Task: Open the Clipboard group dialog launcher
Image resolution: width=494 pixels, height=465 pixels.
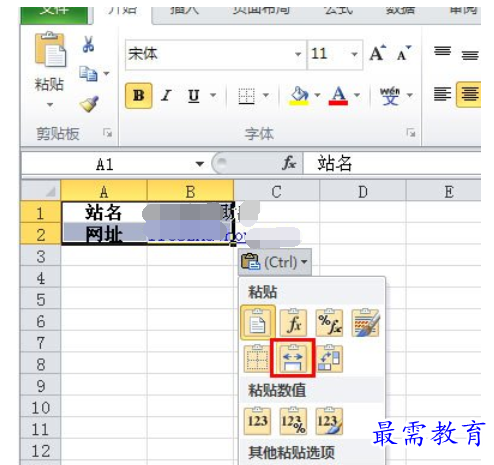Action: point(107,133)
